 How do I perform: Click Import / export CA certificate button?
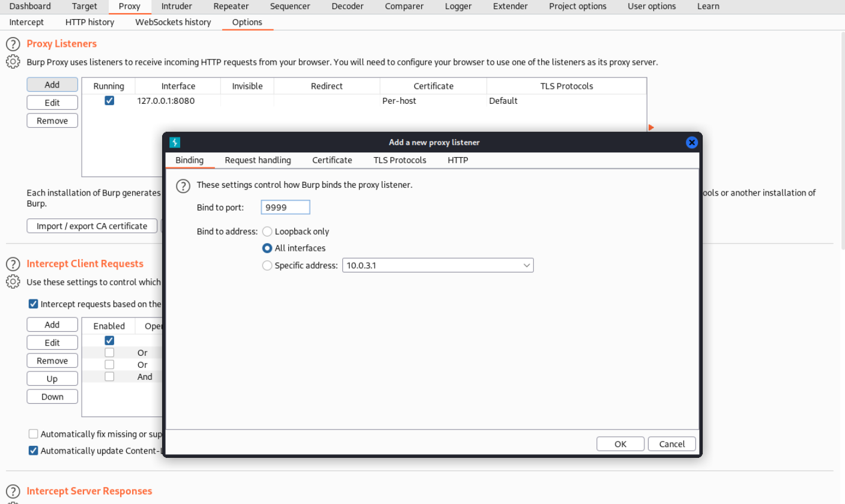[92, 226]
